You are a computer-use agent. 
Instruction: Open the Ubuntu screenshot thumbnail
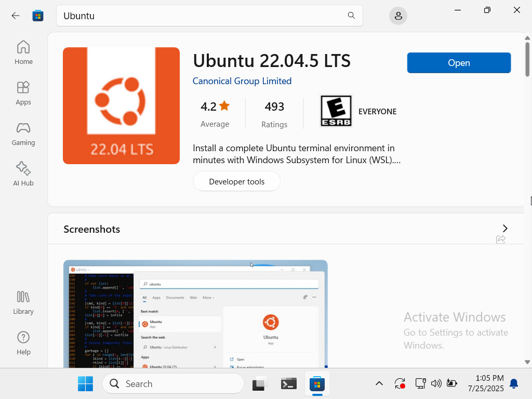(195, 314)
